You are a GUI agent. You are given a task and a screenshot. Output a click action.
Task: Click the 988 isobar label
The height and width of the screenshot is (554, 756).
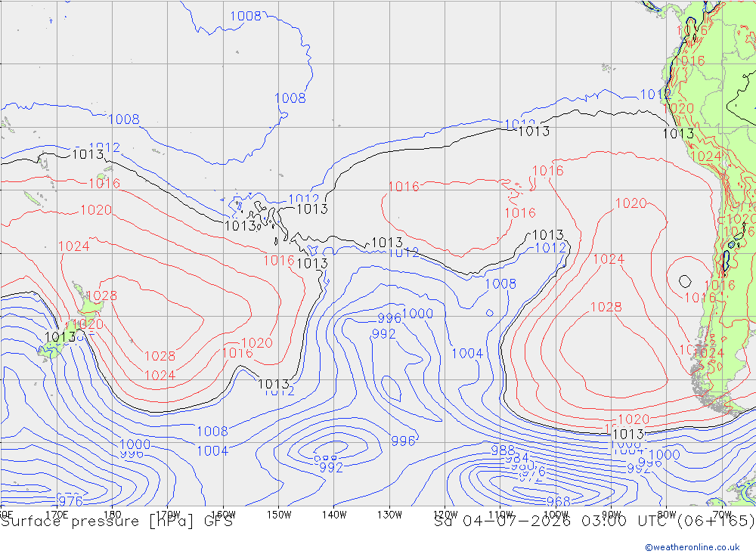coord(503,450)
